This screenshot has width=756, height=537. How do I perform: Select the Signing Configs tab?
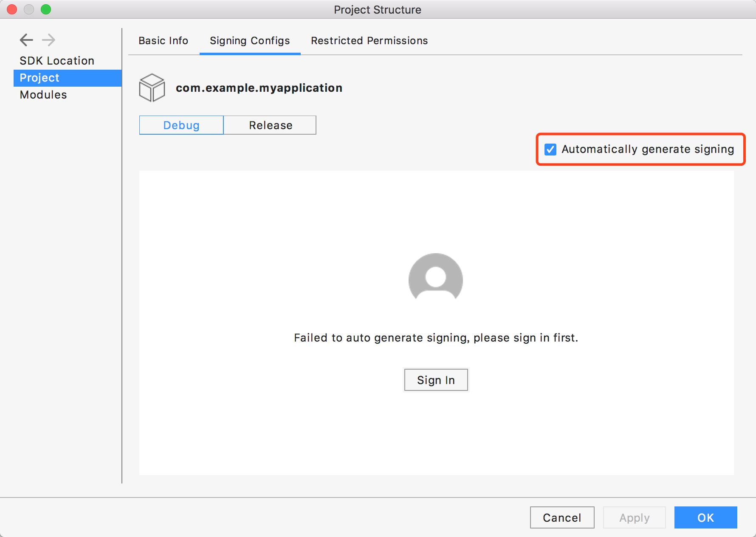point(250,41)
